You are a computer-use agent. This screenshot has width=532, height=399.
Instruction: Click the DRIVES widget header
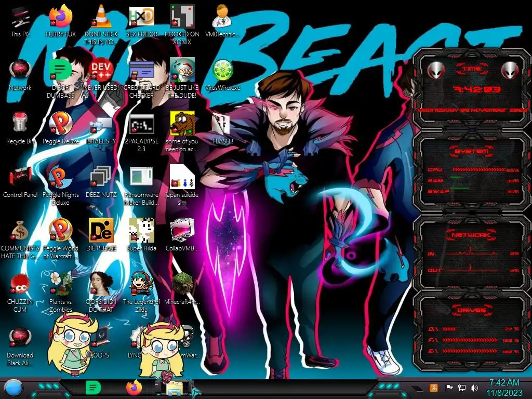pyautogui.click(x=471, y=310)
